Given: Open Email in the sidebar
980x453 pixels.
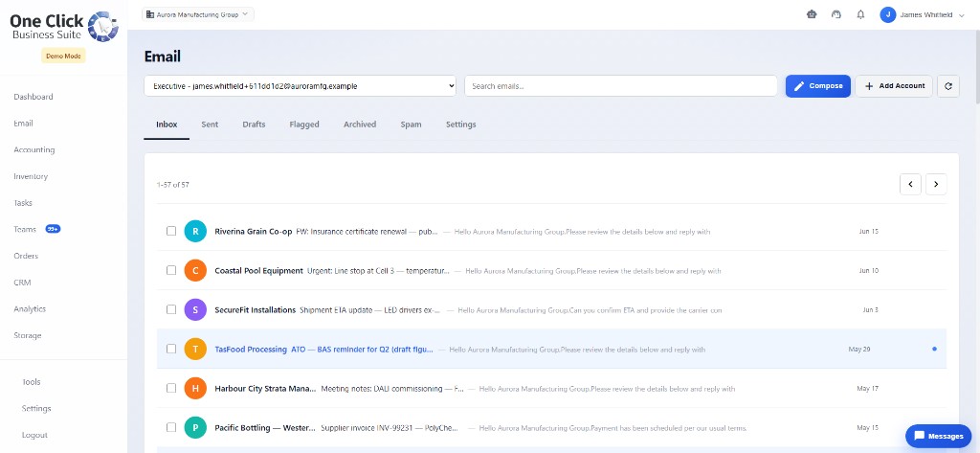Looking at the screenshot, I should click(x=23, y=124).
